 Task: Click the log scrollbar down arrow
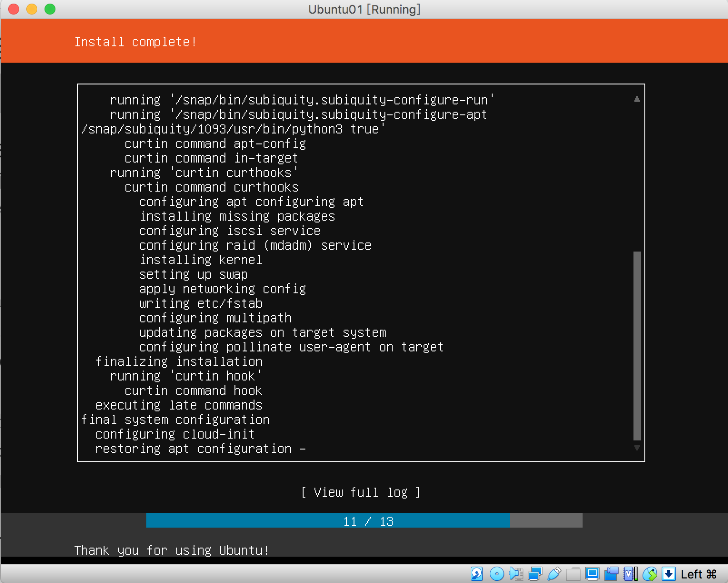click(637, 448)
